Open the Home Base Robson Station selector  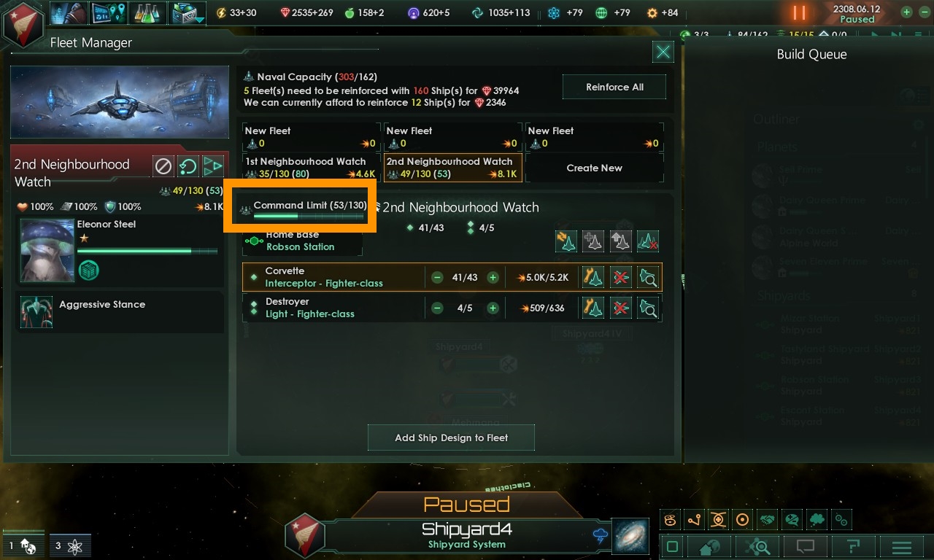(303, 241)
